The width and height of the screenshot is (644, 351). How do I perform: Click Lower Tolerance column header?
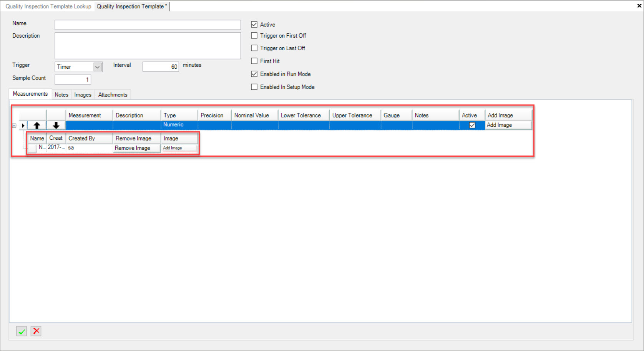(304, 115)
